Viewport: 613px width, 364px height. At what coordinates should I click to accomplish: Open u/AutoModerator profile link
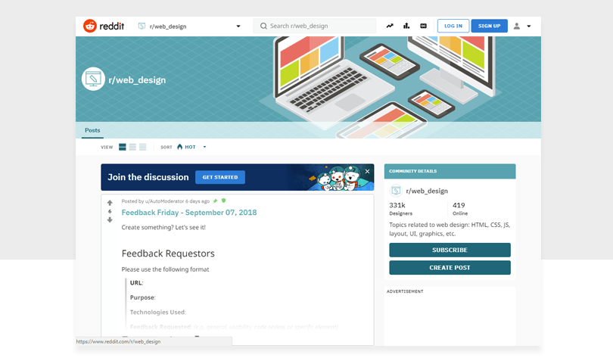[164, 201]
